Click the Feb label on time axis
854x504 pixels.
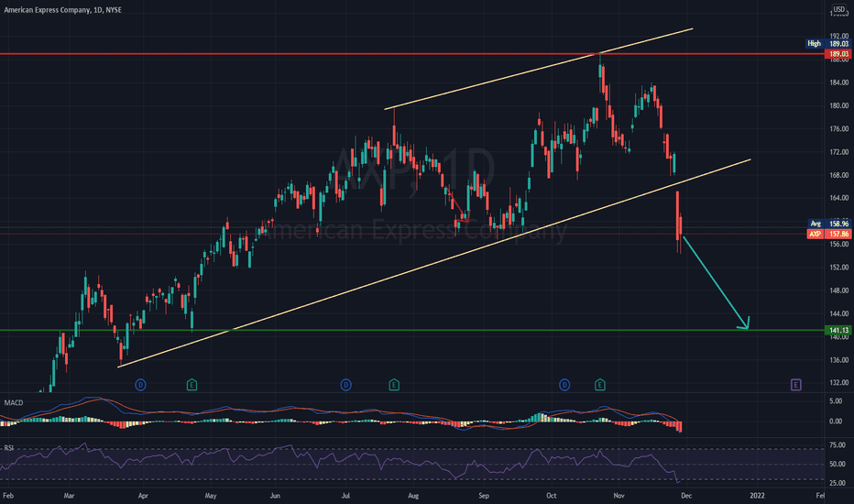click(8, 496)
